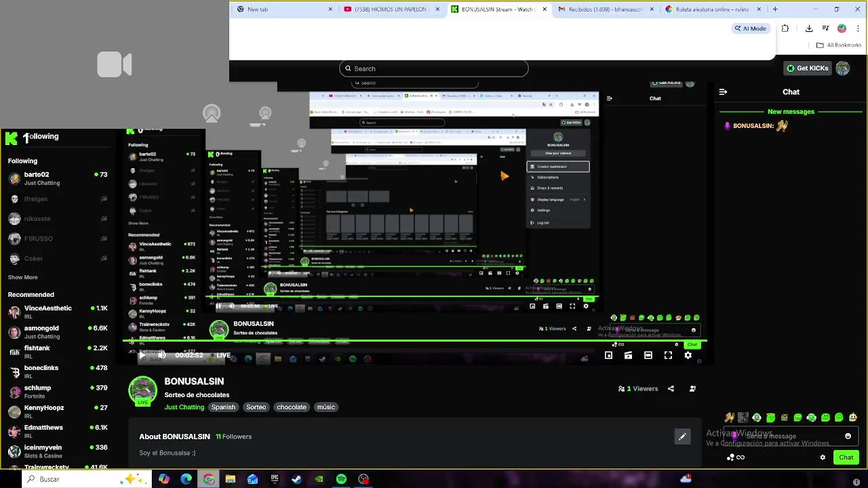Image resolution: width=868 pixels, height=488 pixels.
Task: Switch to the New tab browser tab
Action: [284, 9]
